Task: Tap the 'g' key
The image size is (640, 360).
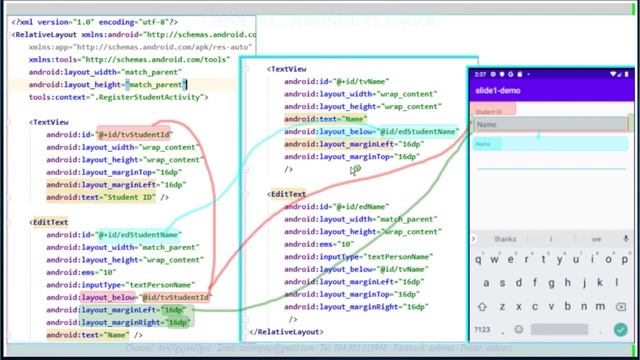Action: coord(551,283)
